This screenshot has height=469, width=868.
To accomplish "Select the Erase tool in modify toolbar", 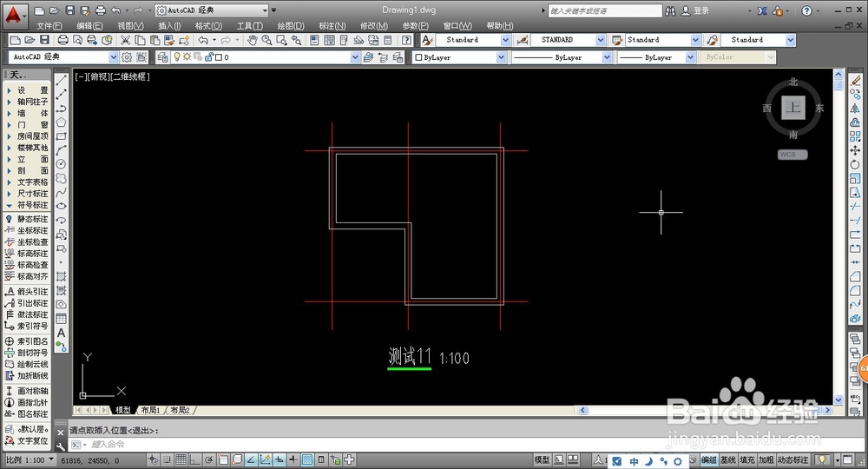I will [x=855, y=81].
